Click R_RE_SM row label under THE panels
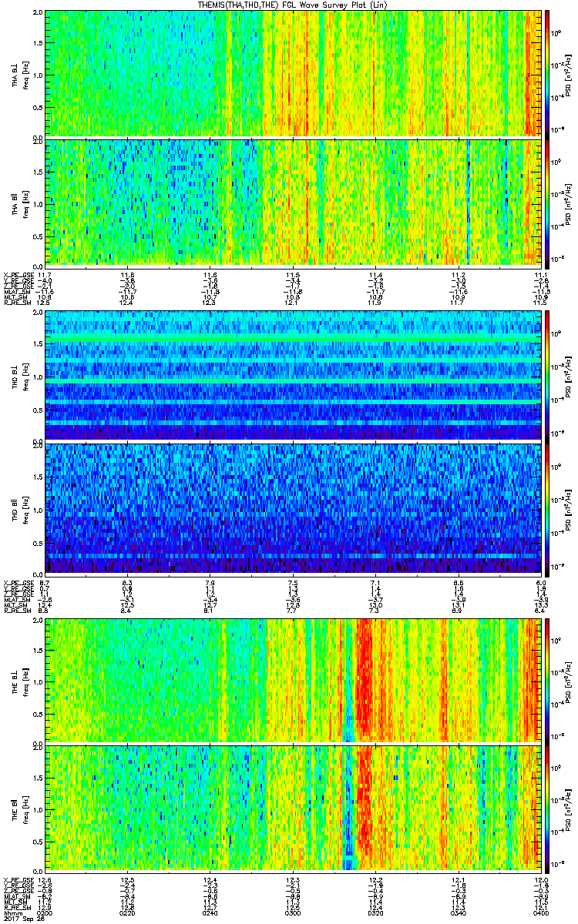Image resolution: width=578 pixels, height=924 pixels. (x=16, y=907)
